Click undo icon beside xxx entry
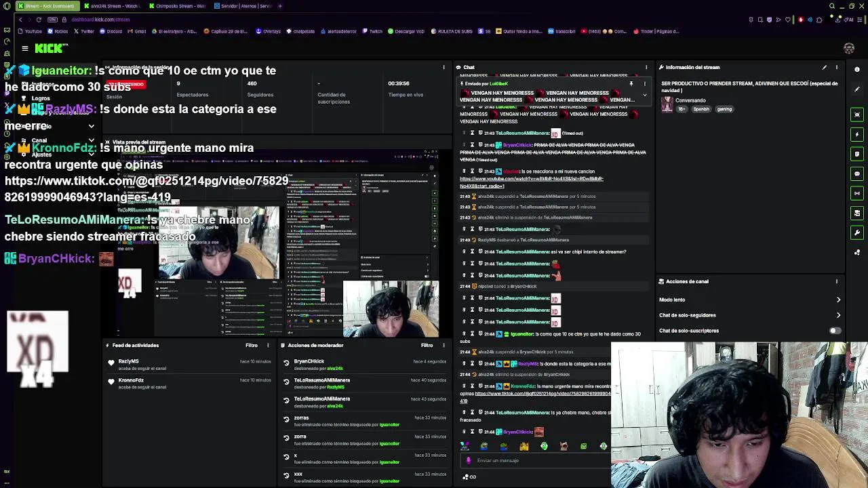 [286, 476]
